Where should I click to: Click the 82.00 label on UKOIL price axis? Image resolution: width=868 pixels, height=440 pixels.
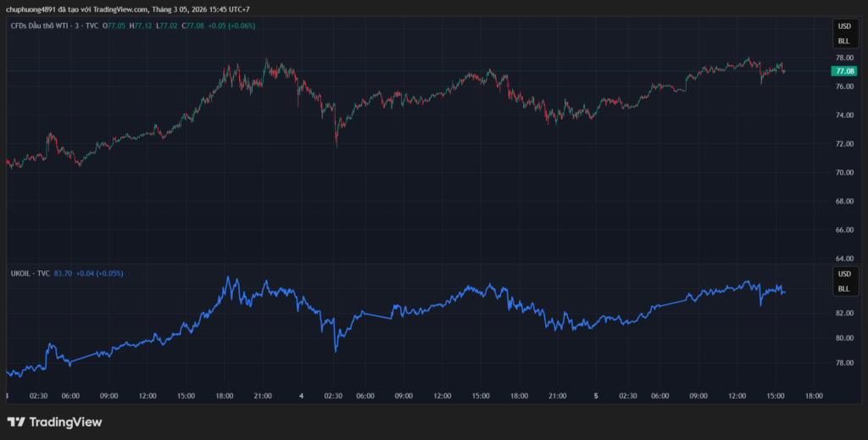coord(843,313)
